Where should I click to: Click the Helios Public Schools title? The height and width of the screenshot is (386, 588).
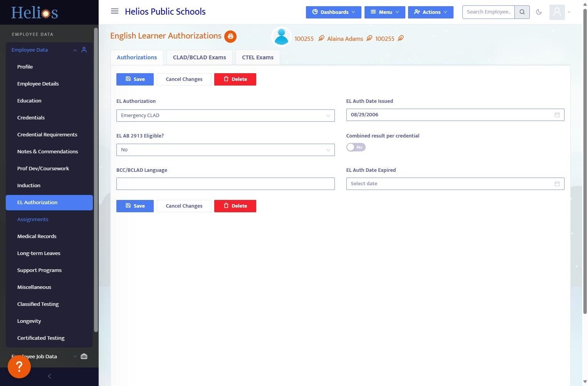[x=165, y=12]
